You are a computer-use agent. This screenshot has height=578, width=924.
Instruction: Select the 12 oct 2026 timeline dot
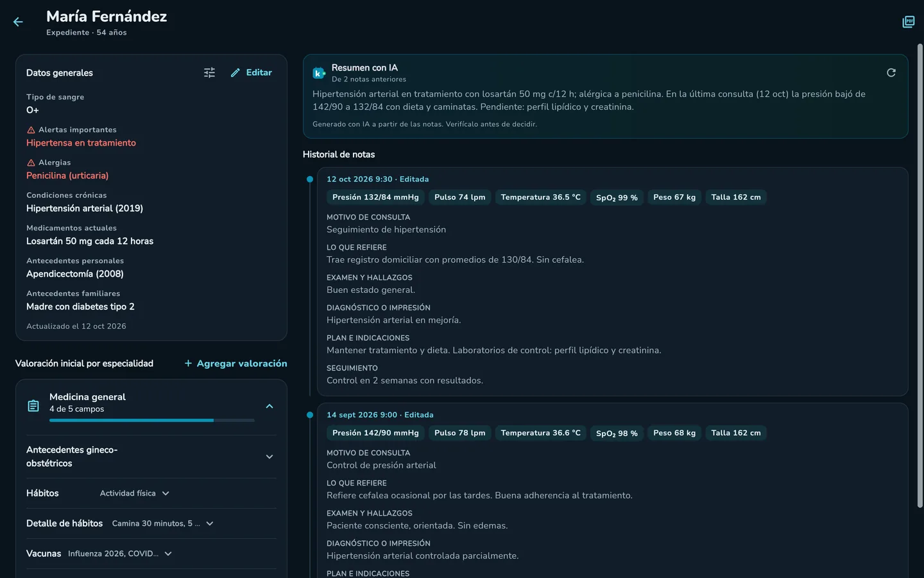pos(310,179)
